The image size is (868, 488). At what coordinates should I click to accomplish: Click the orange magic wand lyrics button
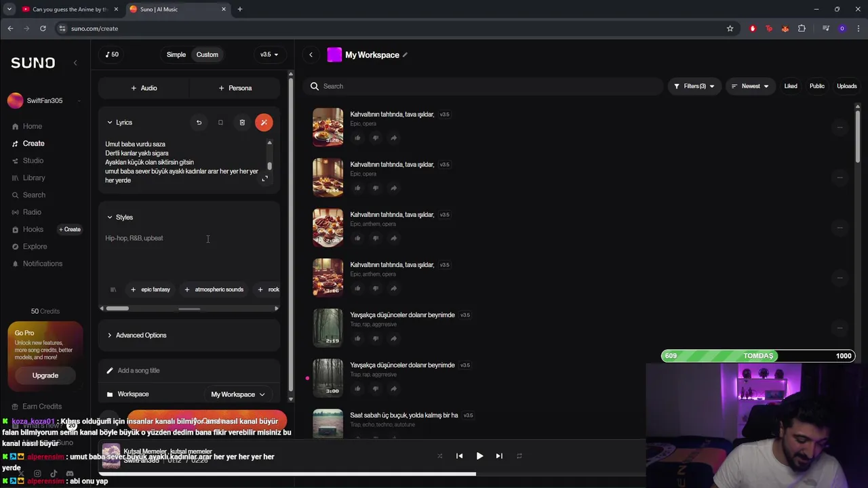click(264, 123)
